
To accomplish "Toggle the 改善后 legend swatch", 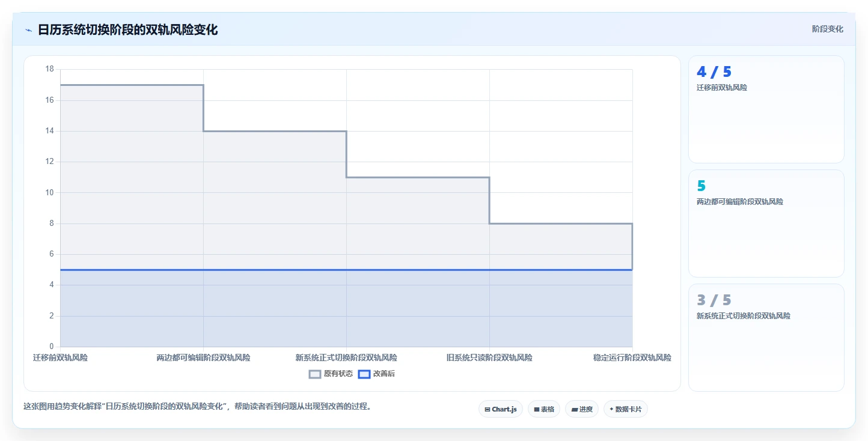I will tap(364, 374).
